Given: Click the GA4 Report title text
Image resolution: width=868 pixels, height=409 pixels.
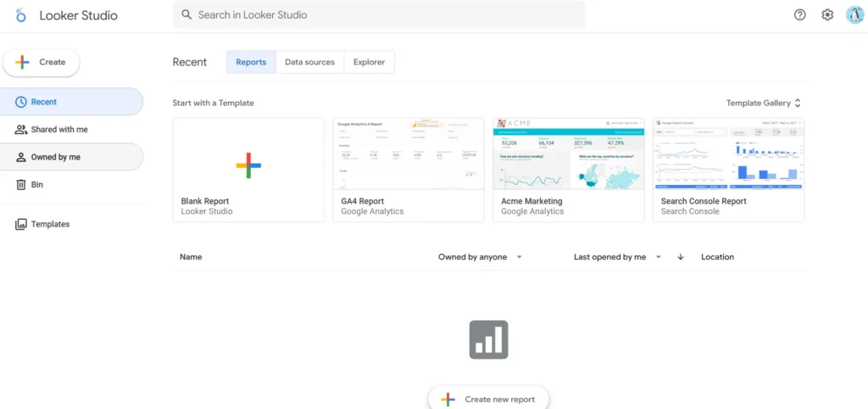Looking at the screenshot, I should [x=362, y=201].
